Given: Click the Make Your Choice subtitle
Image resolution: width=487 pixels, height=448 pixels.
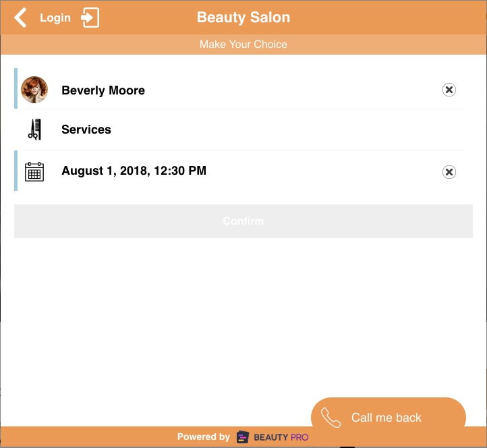Looking at the screenshot, I should point(243,44).
